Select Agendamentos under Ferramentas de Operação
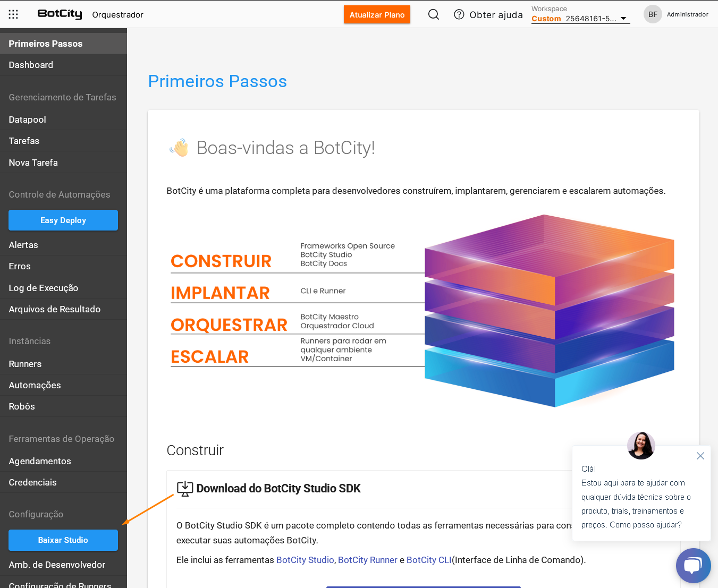 pyautogui.click(x=40, y=461)
